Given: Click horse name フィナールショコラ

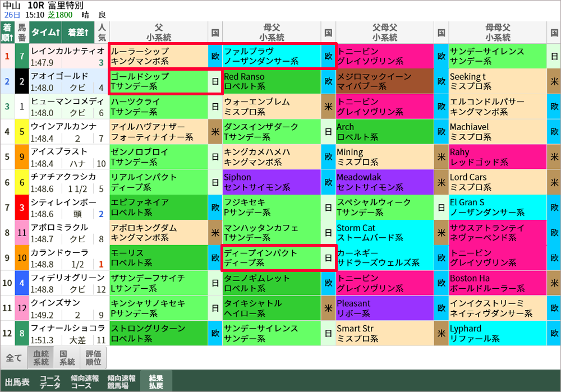Looking at the screenshot, I should click(x=68, y=328).
